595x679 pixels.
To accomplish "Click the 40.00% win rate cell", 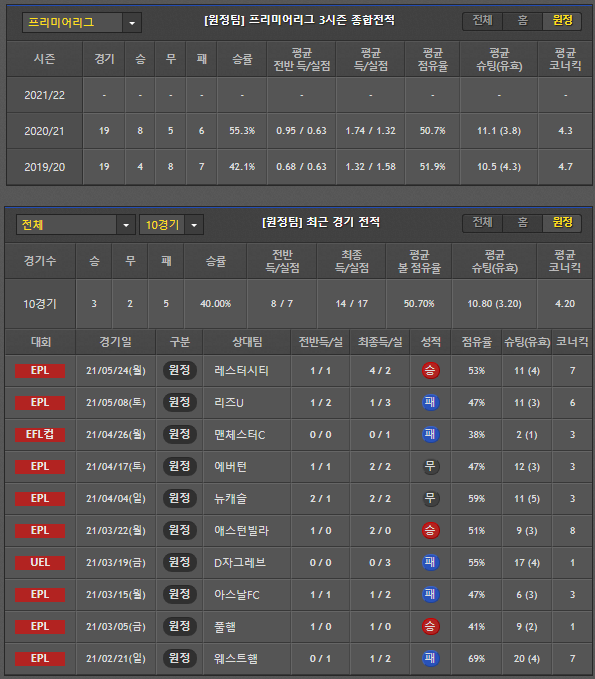I will (x=216, y=304).
